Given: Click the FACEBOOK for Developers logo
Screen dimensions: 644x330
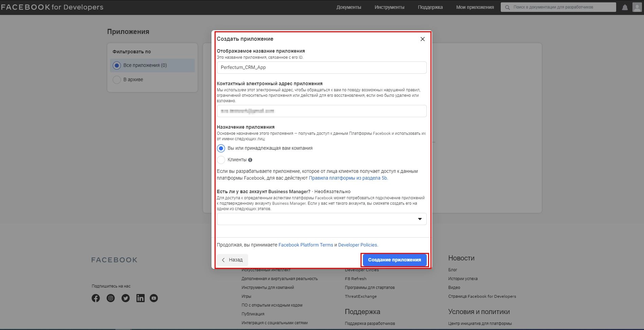Looking at the screenshot, I should click(x=52, y=7).
